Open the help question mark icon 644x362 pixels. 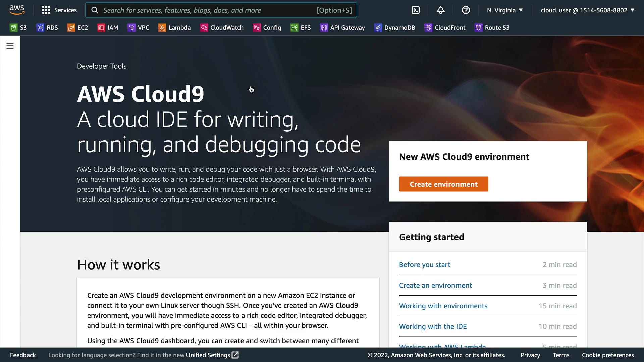click(x=466, y=10)
